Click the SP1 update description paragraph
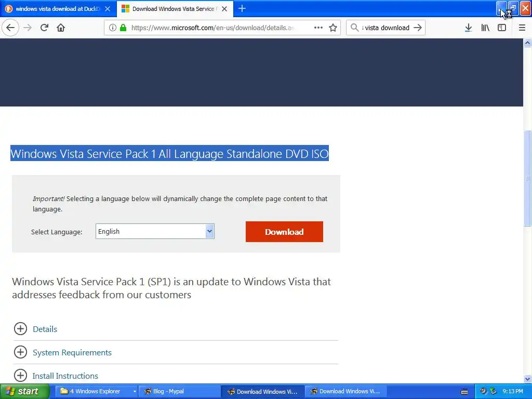The width and height of the screenshot is (532, 399). (171, 288)
